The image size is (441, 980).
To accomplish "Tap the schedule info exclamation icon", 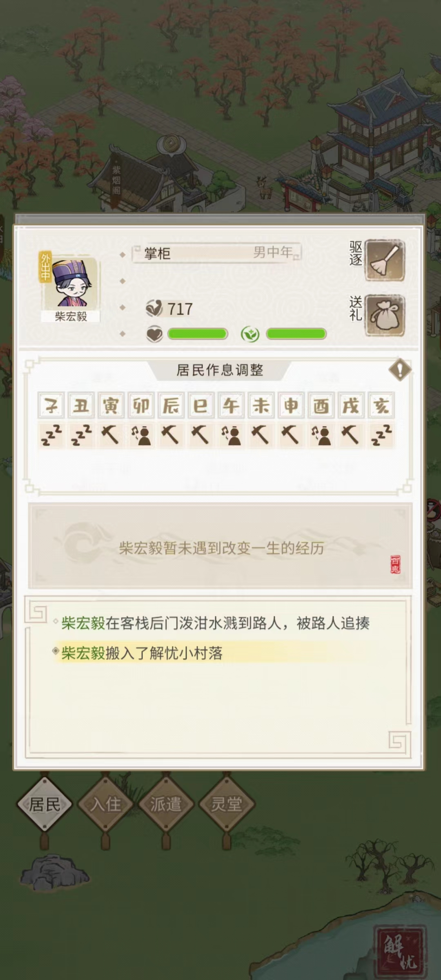I will (400, 370).
